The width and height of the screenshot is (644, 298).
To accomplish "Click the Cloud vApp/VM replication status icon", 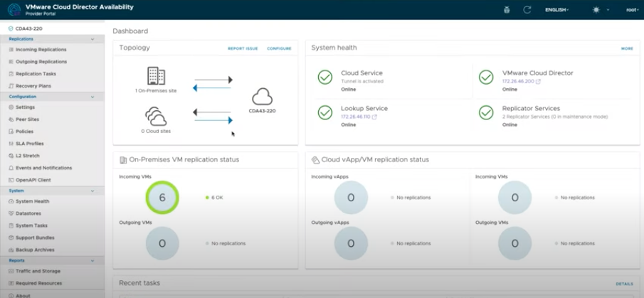I will click(315, 160).
